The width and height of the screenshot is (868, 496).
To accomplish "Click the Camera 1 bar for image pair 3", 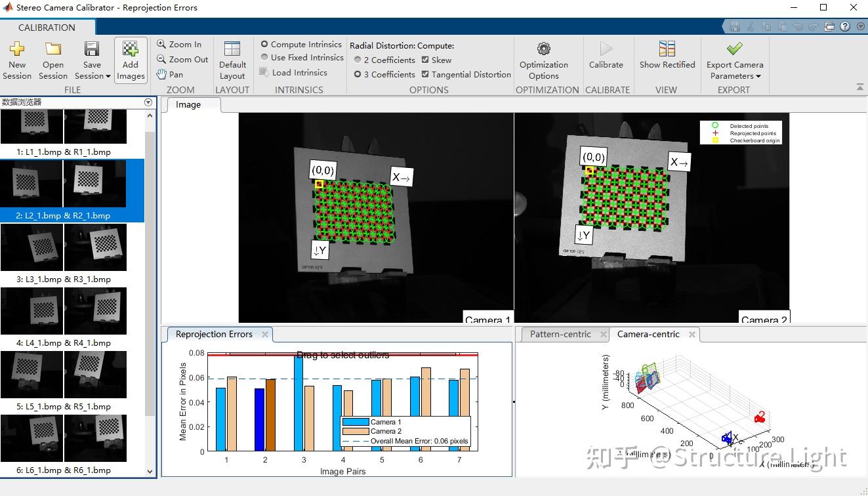I will (x=299, y=403).
